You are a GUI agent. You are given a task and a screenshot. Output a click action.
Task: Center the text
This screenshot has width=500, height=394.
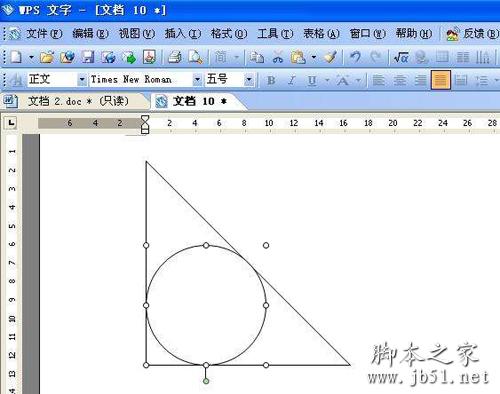point(399,80)
